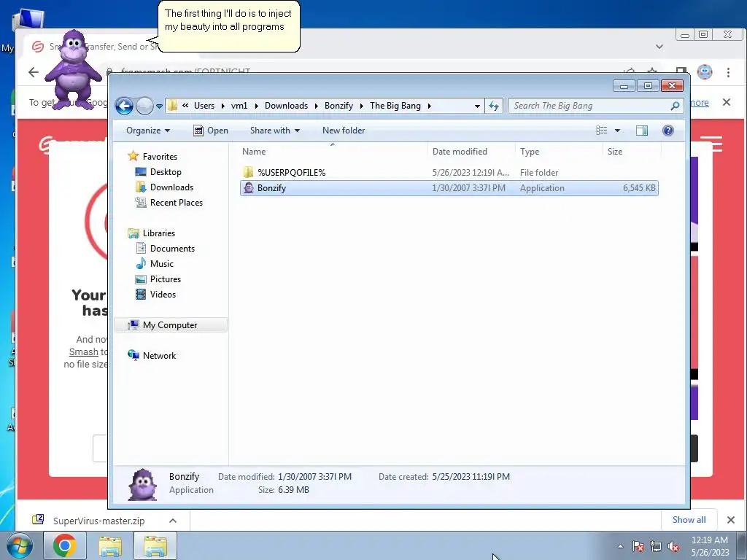Open recent locations dropdown next to forward arrow
Screen dimensions: 747x560
[159, 106]
